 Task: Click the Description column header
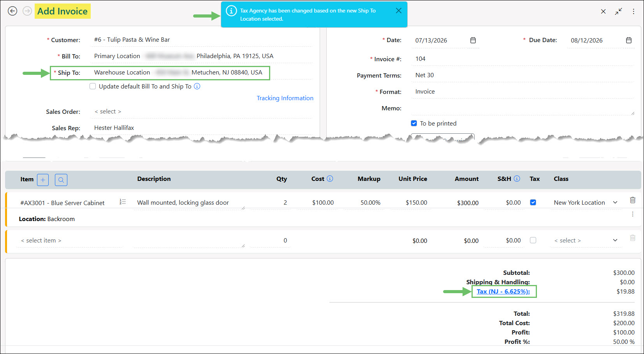click(154, 179)
